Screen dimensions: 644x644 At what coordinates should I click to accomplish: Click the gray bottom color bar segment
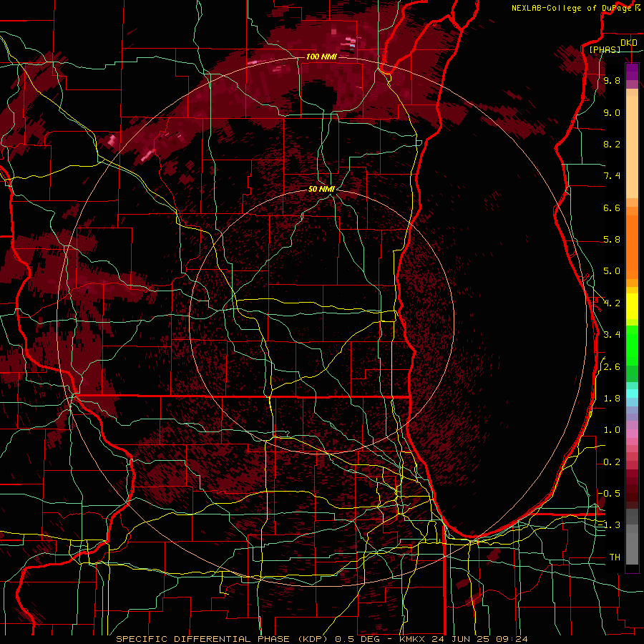click(x=632, y=548)
